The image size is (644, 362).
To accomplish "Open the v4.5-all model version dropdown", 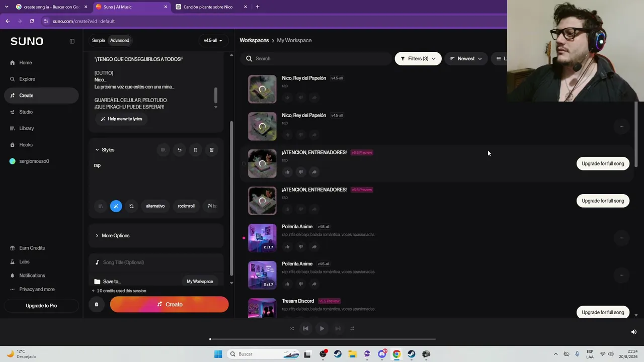I will [213, 40].
